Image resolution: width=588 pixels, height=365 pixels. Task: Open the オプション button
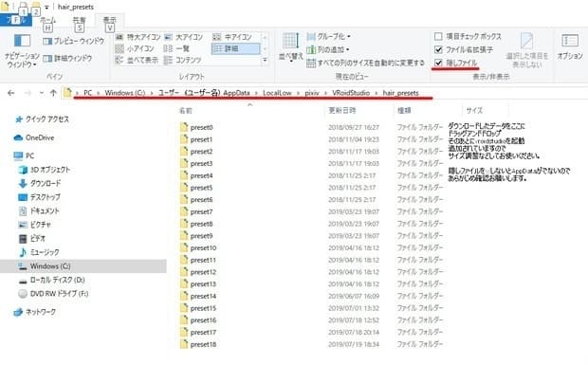570,47
